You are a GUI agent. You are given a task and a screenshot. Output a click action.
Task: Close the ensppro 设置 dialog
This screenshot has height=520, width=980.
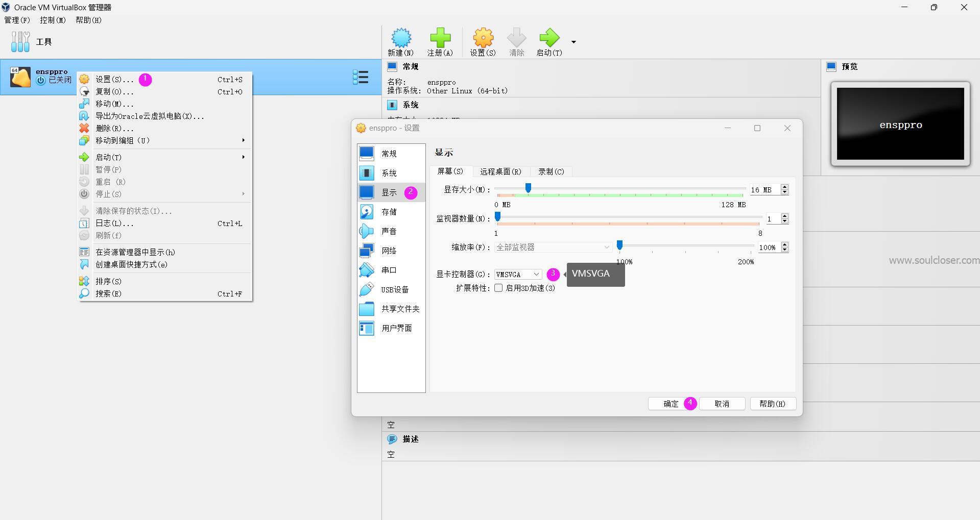click(x=787, y=128)
